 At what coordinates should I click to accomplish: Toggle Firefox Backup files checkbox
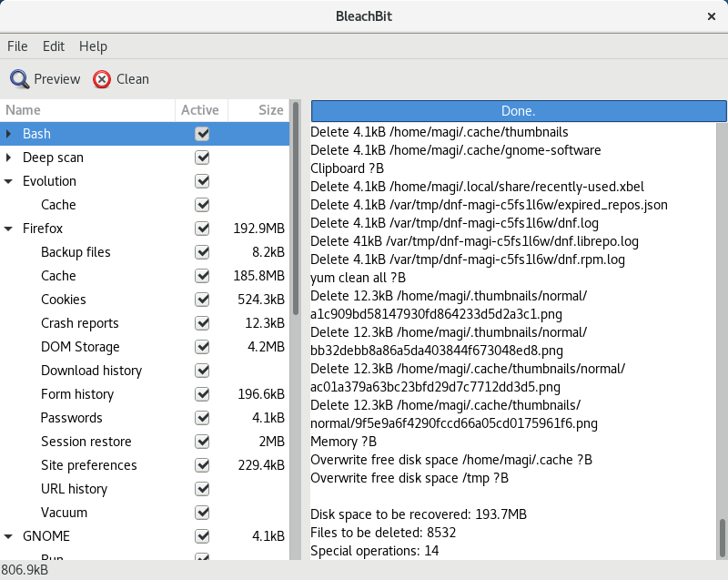[x=202, y=252]
